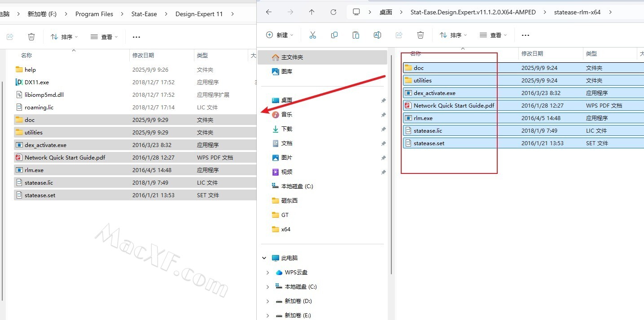Expand 本地磁盘 (C:) under 此电脑
Image resolution: width=644 pixels, height=320 pixels.
[268, 287]
